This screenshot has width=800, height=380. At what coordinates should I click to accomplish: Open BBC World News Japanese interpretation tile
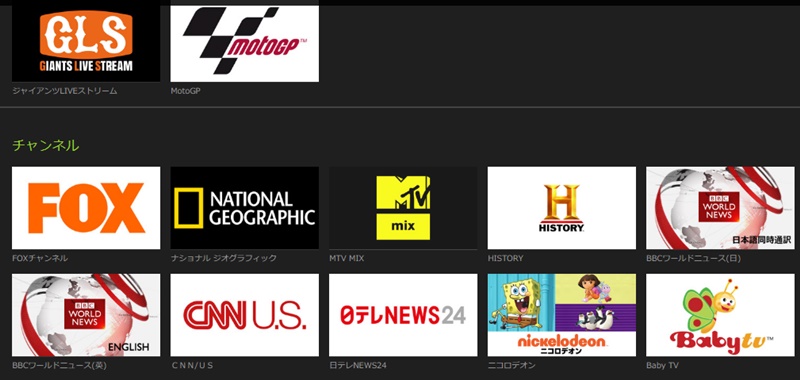coord(720,208)
